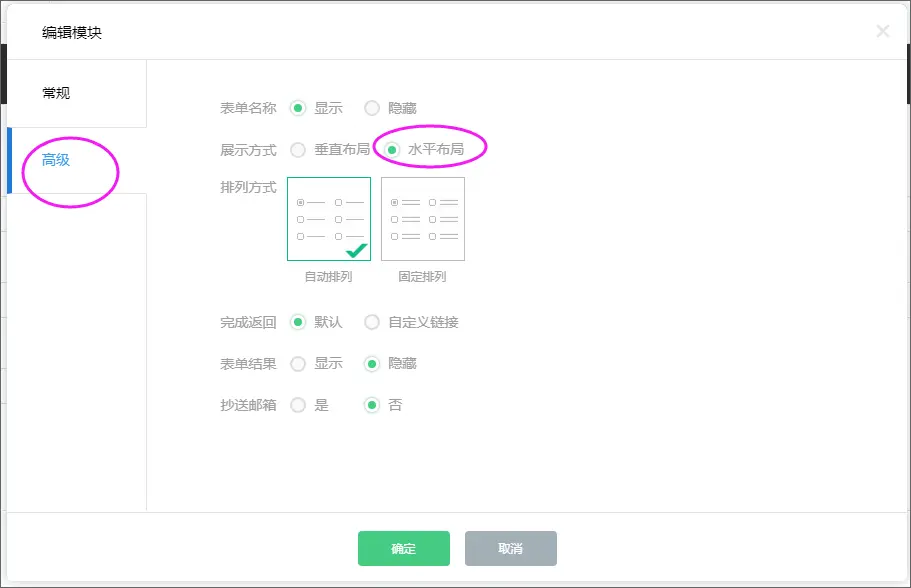
Task: Switch to the 常规 tab
Action: point(56,93)
